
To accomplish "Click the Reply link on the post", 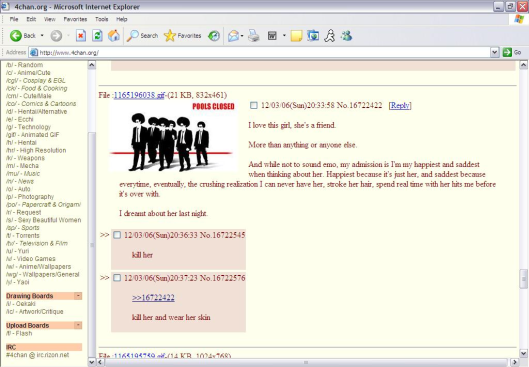I will tap(400, 106).
